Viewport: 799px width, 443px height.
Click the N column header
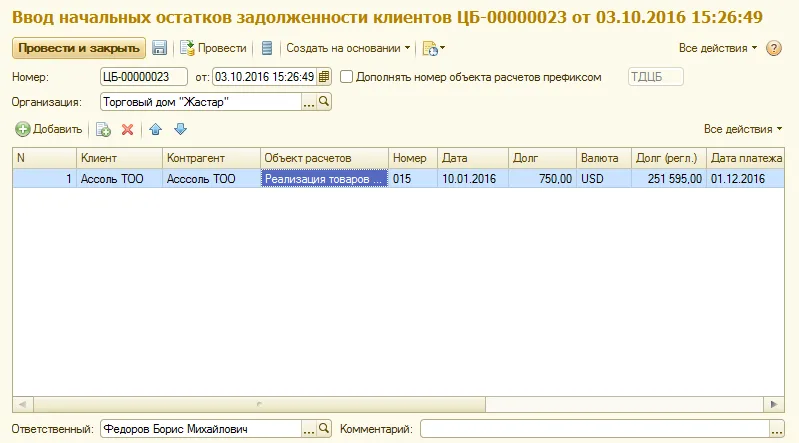[44, 158]
